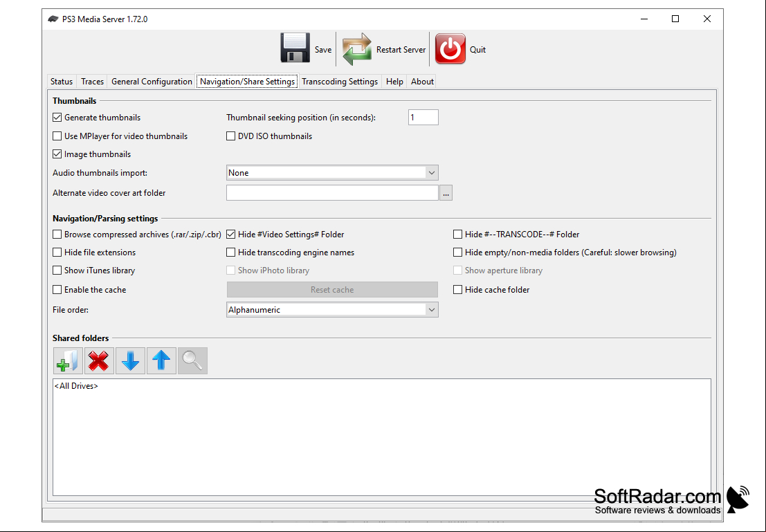Click the Show iPhoto library checkbox
The image size is (766, 532).
(x=230, y=270)
